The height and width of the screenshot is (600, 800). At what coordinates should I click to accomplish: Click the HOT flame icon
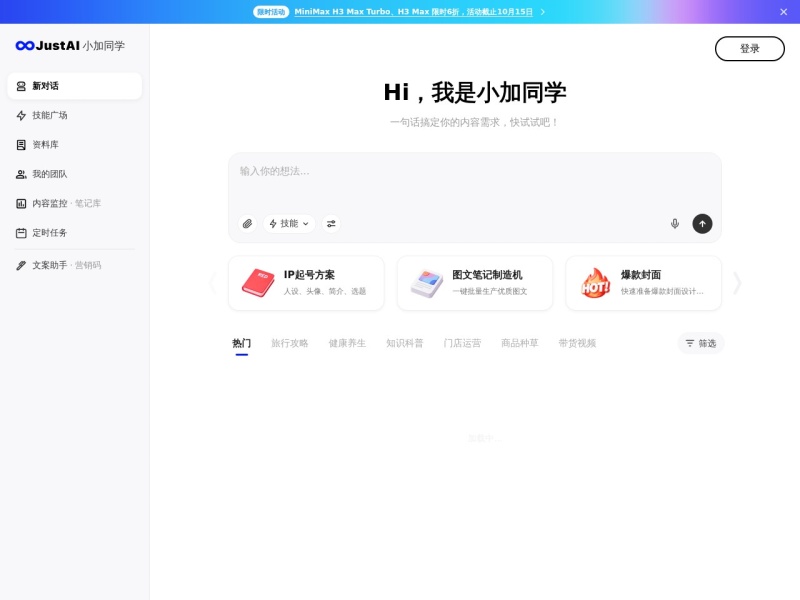coord(595,283)
